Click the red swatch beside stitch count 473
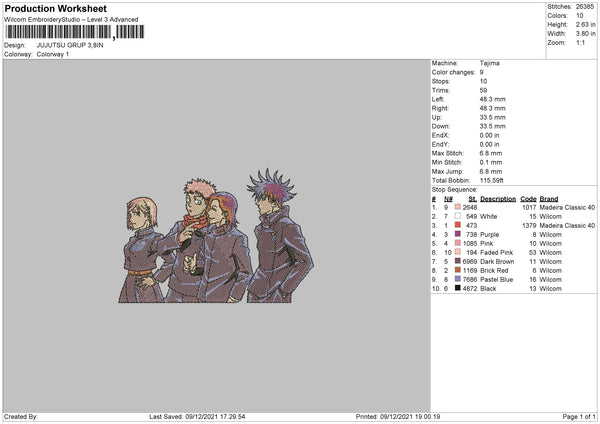 tap(458, 225)
